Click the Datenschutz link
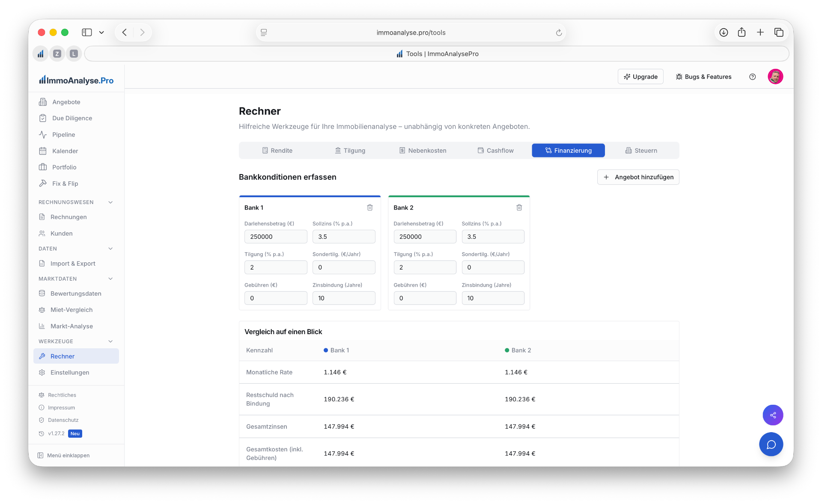Viewport: 822px width, 504px height. point(63,420)
